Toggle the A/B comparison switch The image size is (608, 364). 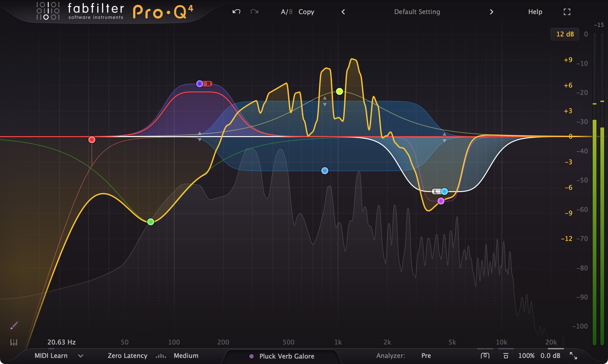tap(286, 12)
